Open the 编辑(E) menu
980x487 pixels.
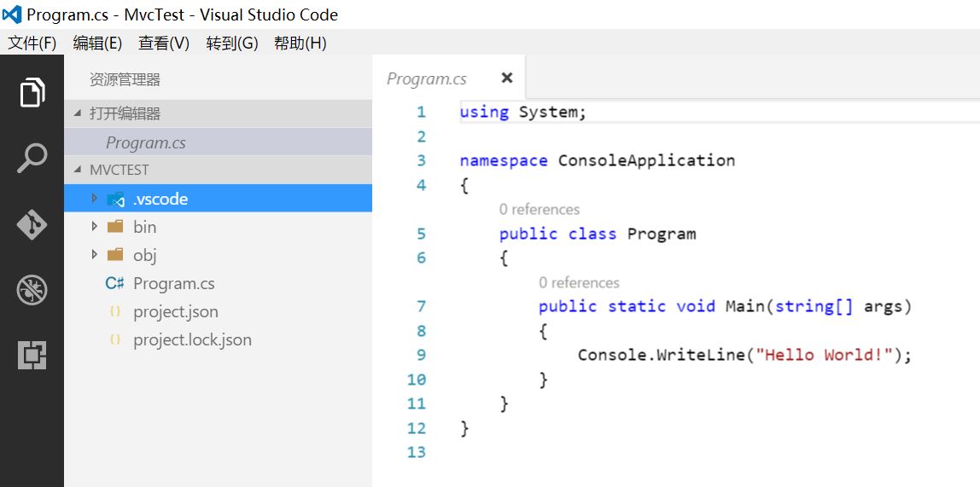click(97, 43)
